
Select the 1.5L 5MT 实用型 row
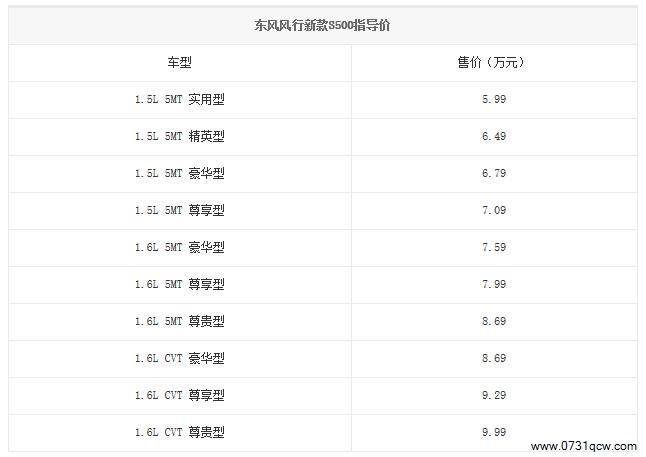click(180, 100)
